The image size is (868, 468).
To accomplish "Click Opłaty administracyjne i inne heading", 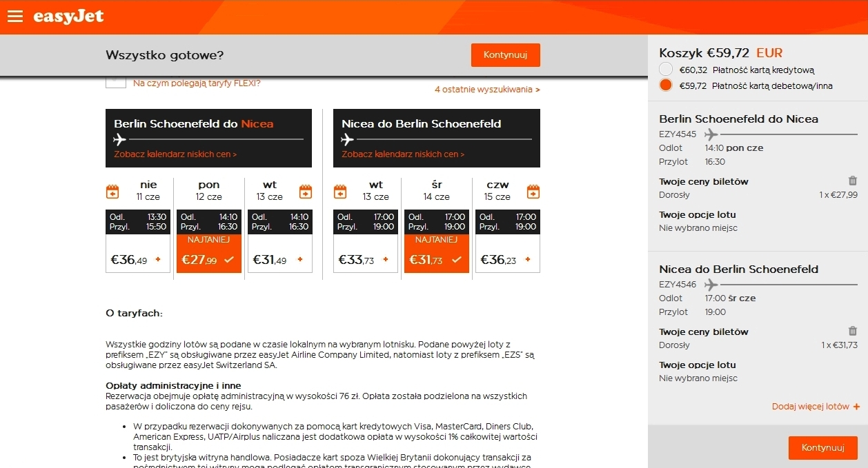I will pos(173,385).
